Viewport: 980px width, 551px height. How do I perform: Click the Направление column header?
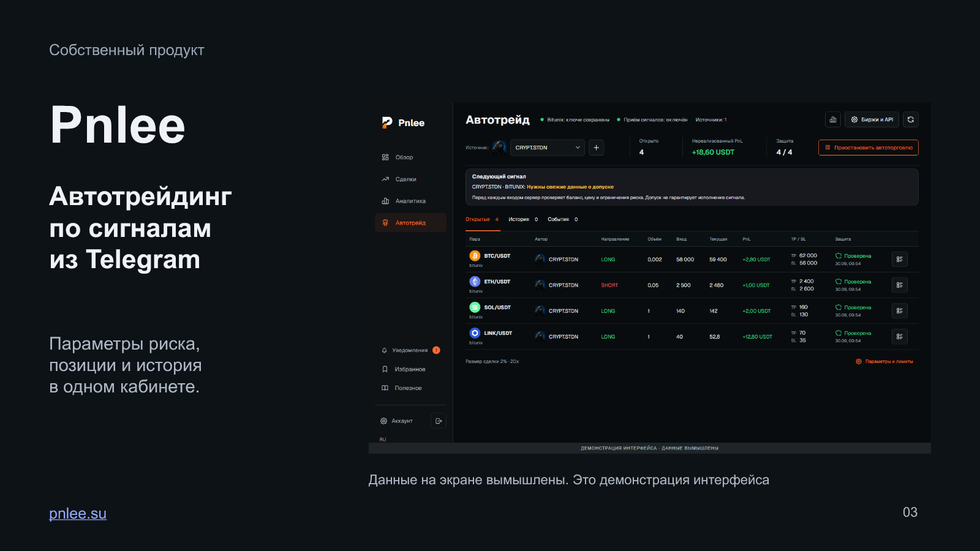point(615,239)
